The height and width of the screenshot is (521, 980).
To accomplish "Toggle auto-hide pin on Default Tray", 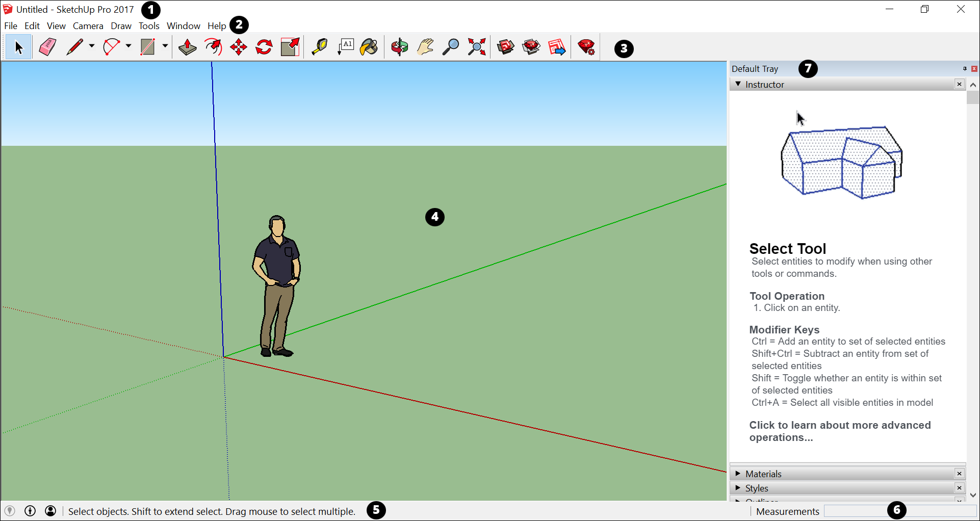I will (964, 69).
